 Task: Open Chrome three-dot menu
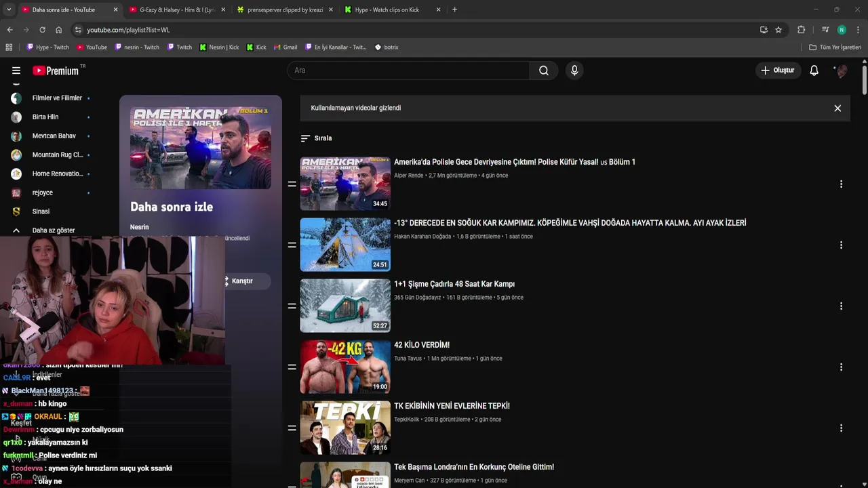[858, 30]
